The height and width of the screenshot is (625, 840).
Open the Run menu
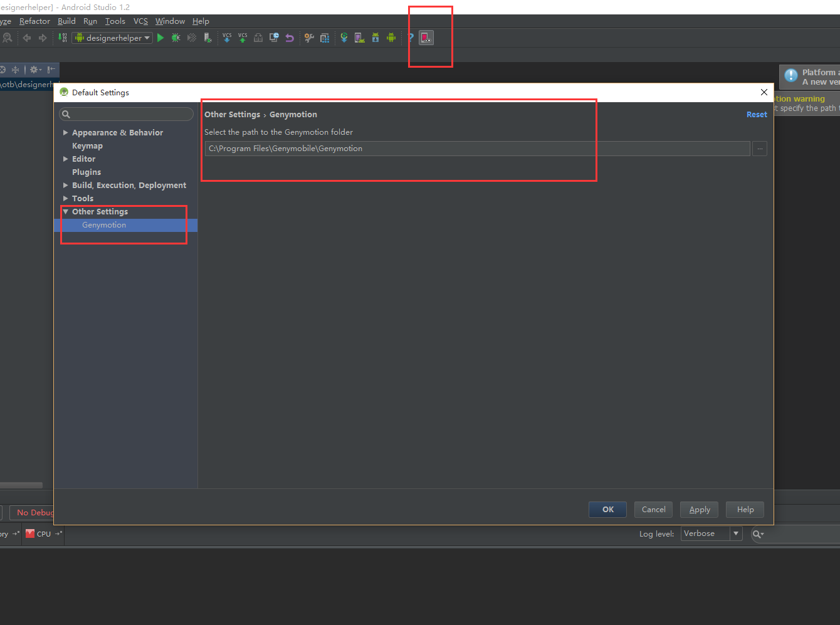(90, 21)
